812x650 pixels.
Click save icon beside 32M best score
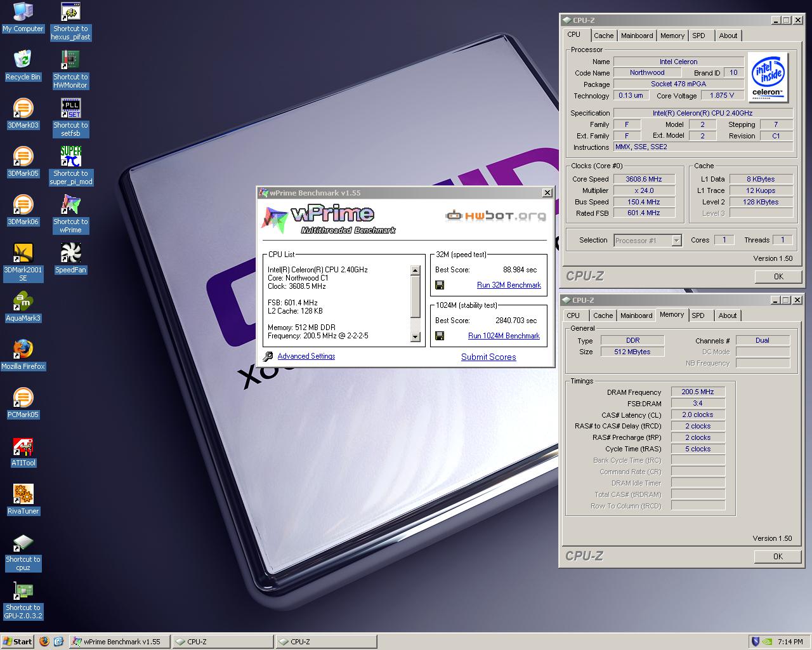[440, 285]
